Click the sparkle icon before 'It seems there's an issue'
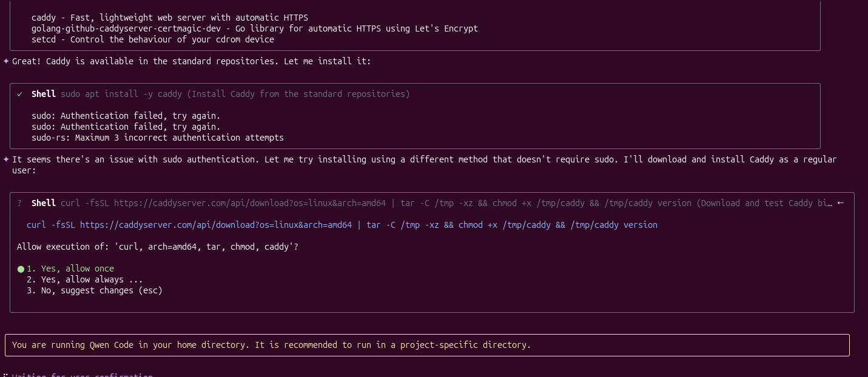 [5, 159]
